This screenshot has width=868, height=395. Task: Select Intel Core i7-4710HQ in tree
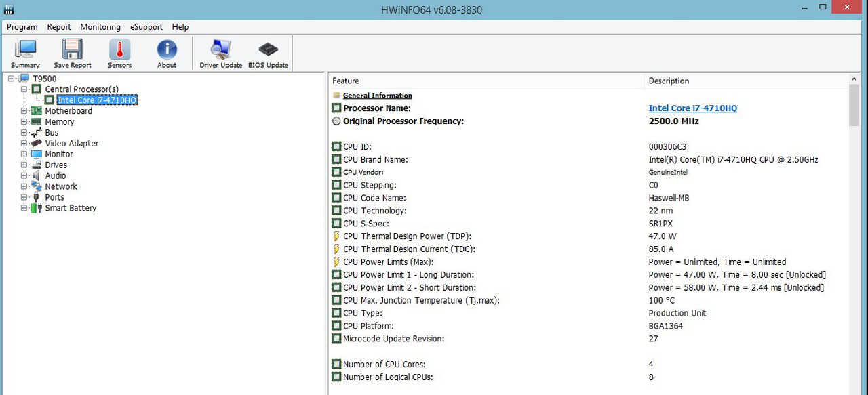[x=97, y=100]
